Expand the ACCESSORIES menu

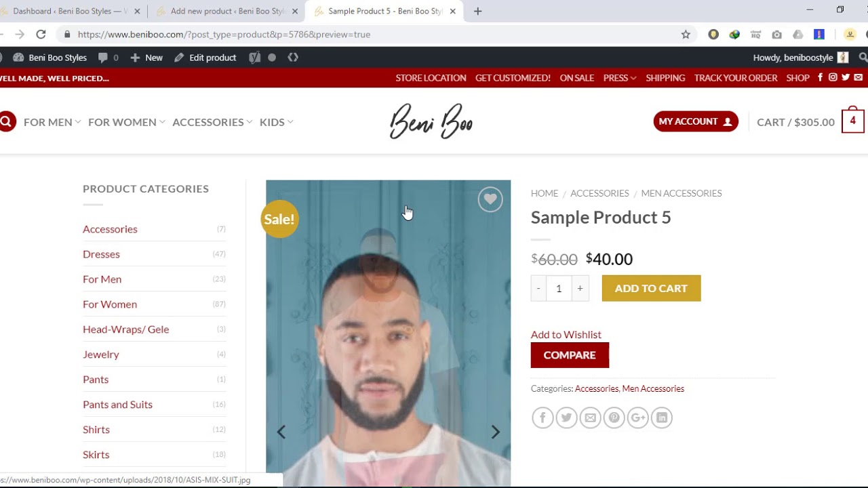click(212, 122)
